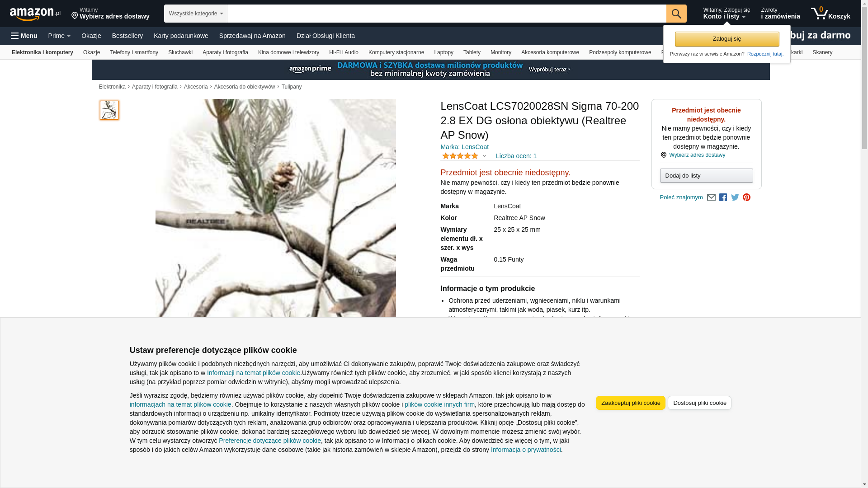This screenshot has width=868, height=488.
Task: Open Konto i listy account menu
Action: pyautogui.click(x=726, y=14)
